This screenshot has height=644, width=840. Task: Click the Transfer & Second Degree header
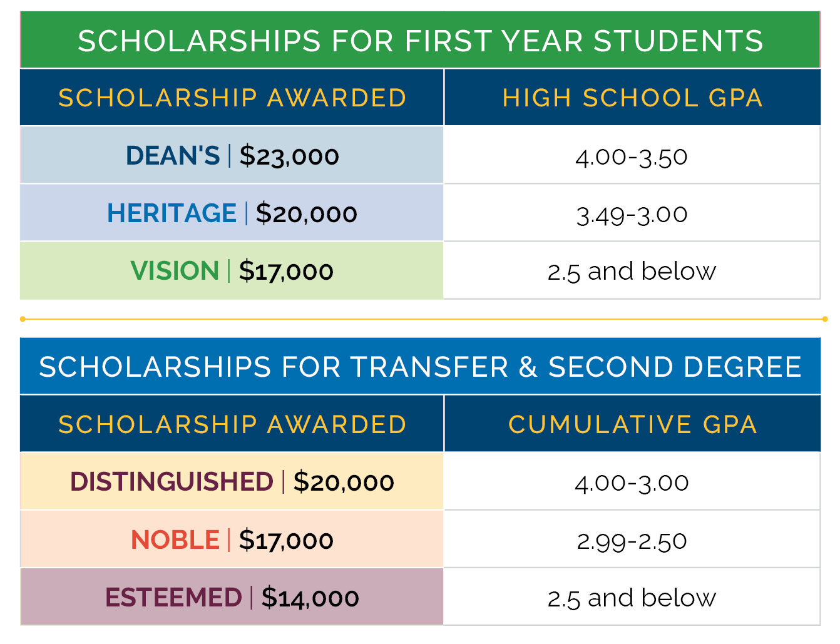420,367
